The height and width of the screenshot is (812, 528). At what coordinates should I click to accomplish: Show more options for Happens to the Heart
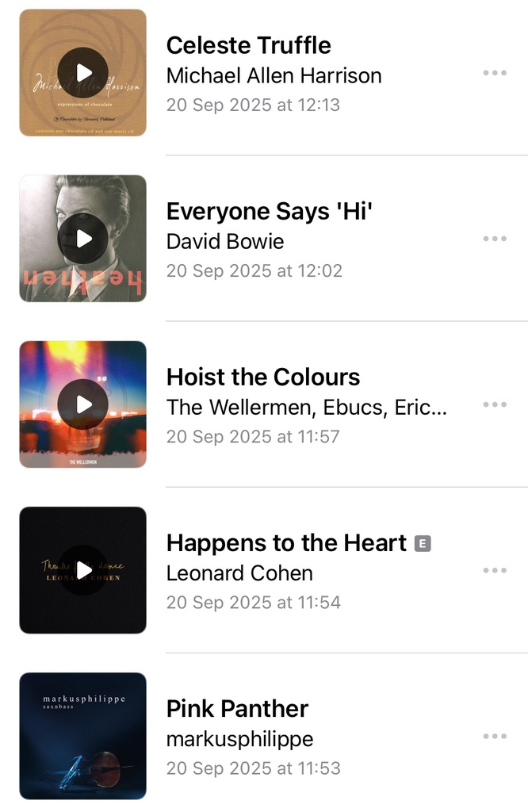(495, 570)
